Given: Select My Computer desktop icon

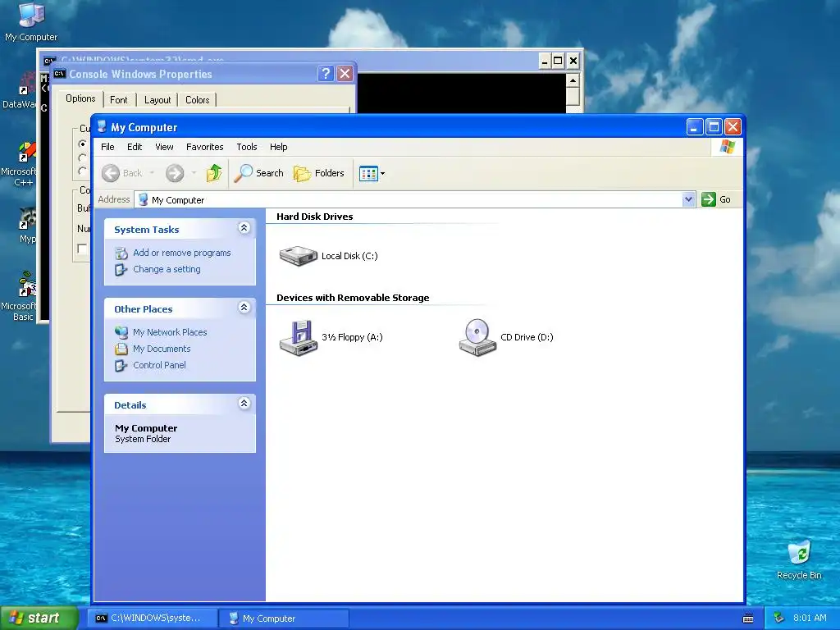Looking at the screenshot, I should click(x=31, y=21).
